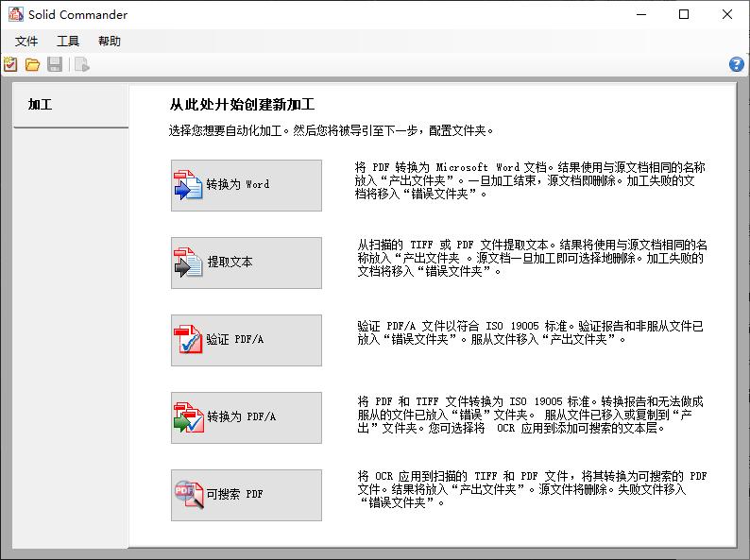Click the Solid Commander title bar icon
The height and width of the screenshot is (560, 750).
(16, 14)
